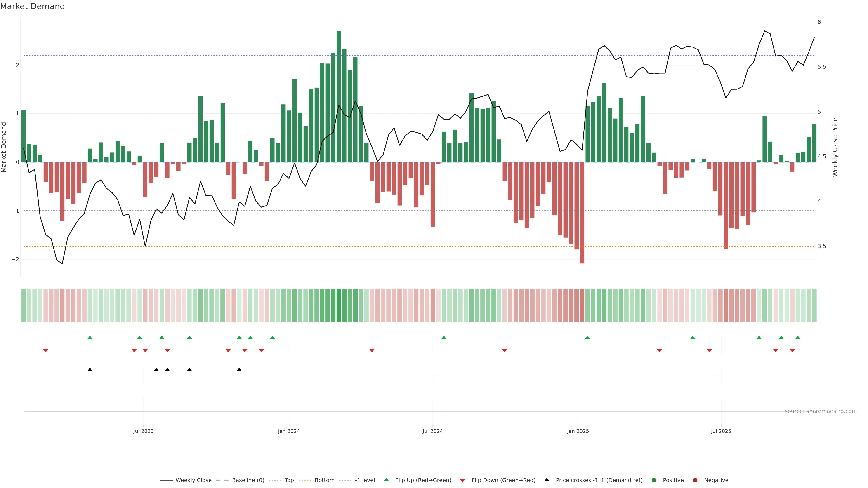Click the green Flip Up legend triangle
868x488 pixels.
coord(386,480)
